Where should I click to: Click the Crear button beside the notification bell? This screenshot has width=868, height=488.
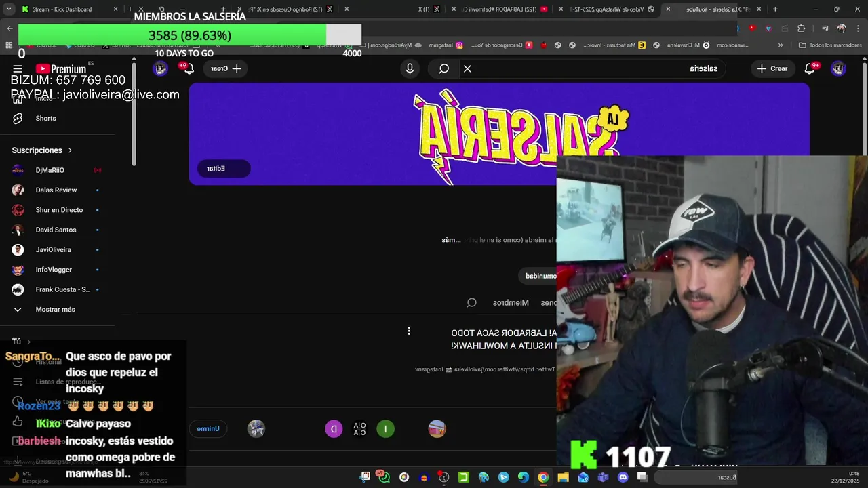tap(772, 68)
